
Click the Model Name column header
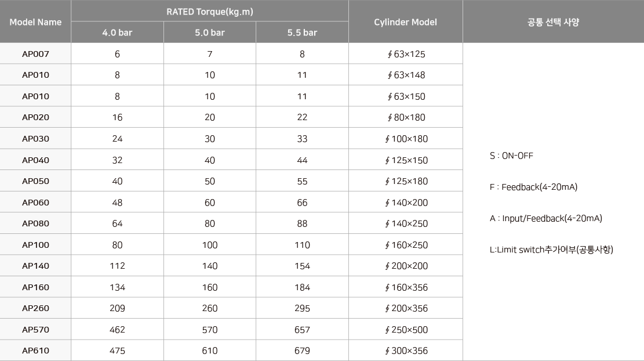[35, 22]
